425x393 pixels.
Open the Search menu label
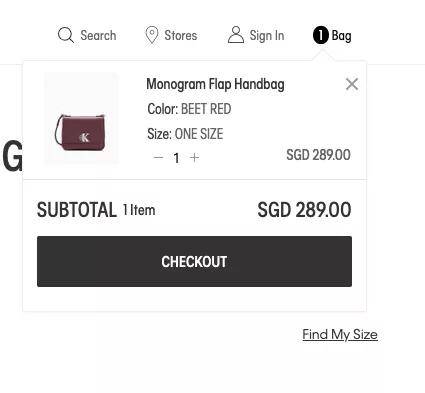tap(98, 35)
